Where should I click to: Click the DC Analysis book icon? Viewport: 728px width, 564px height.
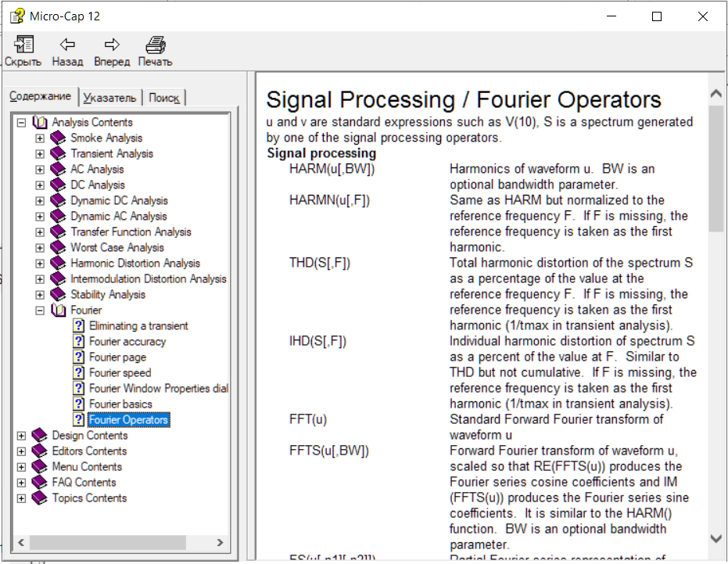[58, 185]
